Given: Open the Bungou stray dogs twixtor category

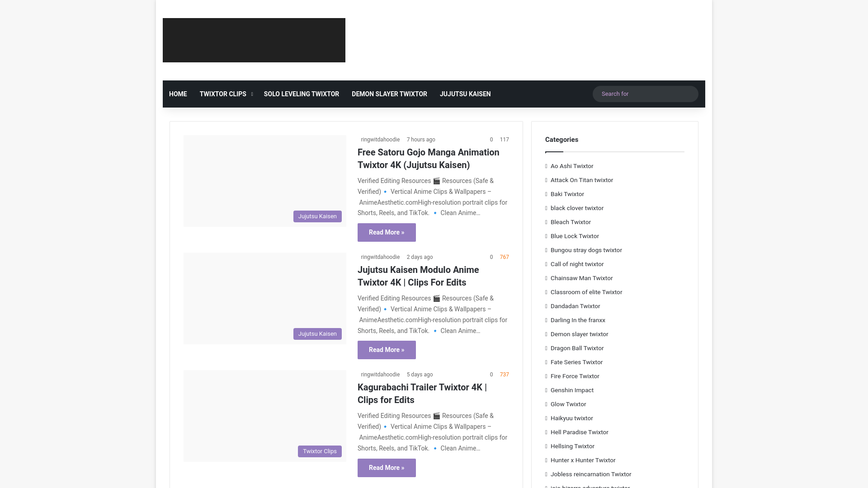Looking at the screenshot, I should click(x=586, y=250).
